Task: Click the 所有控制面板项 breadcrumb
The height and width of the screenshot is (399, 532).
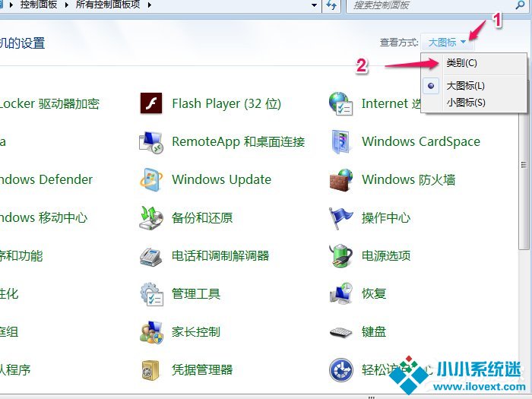Action: click(x=108, y=5)
